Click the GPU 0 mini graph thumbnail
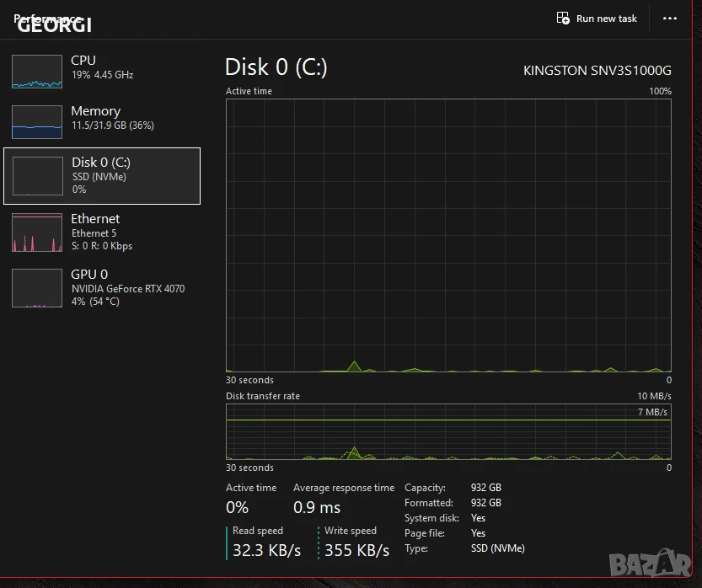This screenshot has height=588, width=702. pyautogui.click(x=37, y=288)
